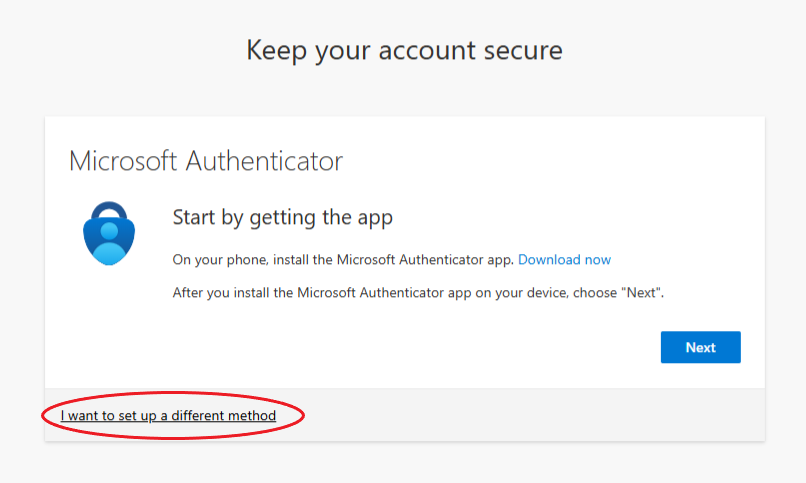Image resolution: width=806 pixels, height=483 pixels.
Task: Click the Microsoft Authenticator shield lock icon
Action: tap(109, 233)
